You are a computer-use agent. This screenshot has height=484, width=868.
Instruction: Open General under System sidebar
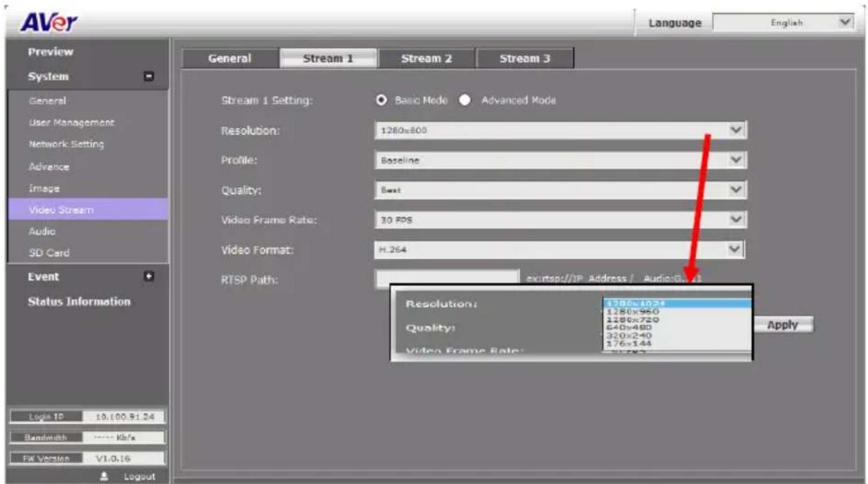[47, 100]
